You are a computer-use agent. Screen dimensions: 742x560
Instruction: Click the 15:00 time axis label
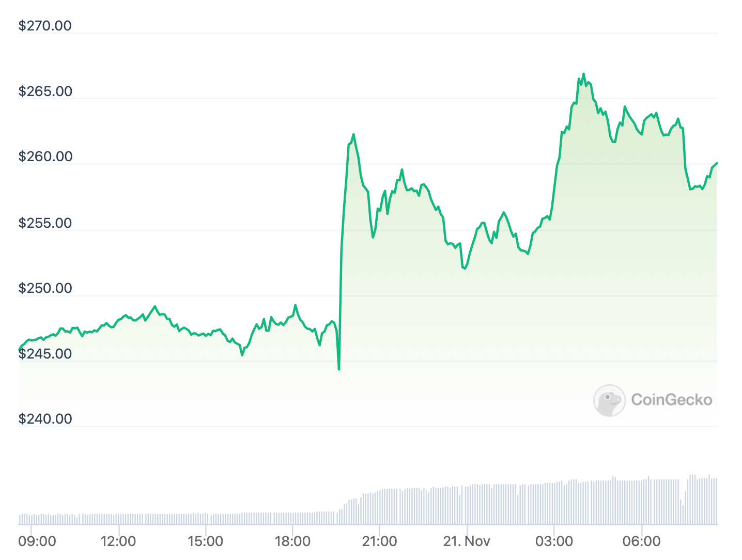point(205,541)
